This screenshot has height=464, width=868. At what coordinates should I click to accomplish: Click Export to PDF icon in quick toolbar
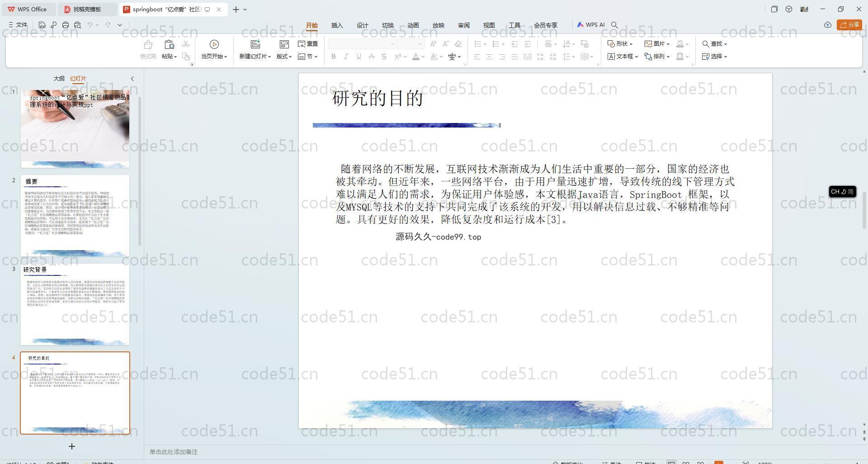54,25
